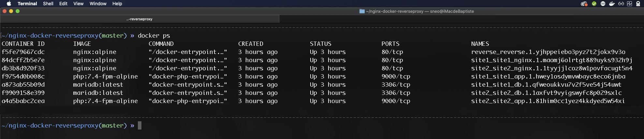Open the View menu

coord(78,4)
